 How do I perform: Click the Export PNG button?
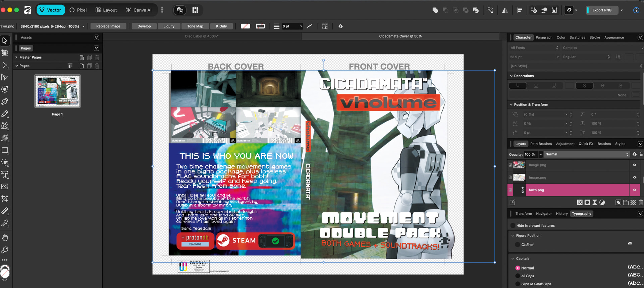[602, 10]
